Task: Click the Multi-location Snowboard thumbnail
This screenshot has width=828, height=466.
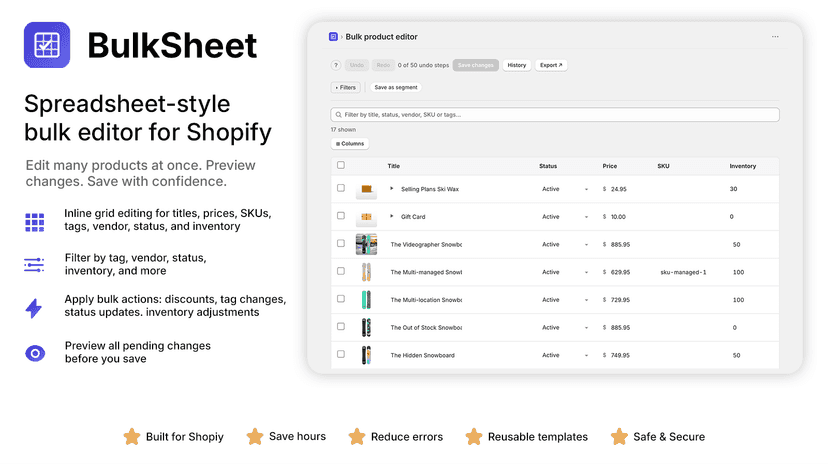Action: tap(366, 300)
